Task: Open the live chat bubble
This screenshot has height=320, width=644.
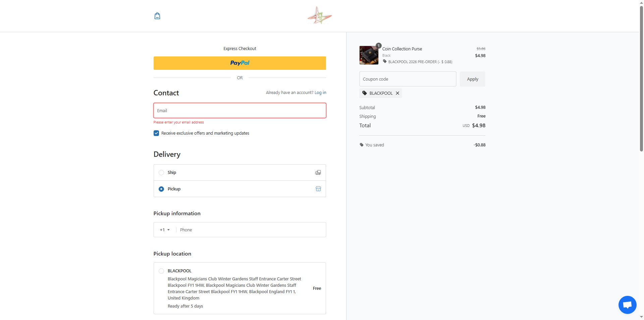Action: coord(627,305)
